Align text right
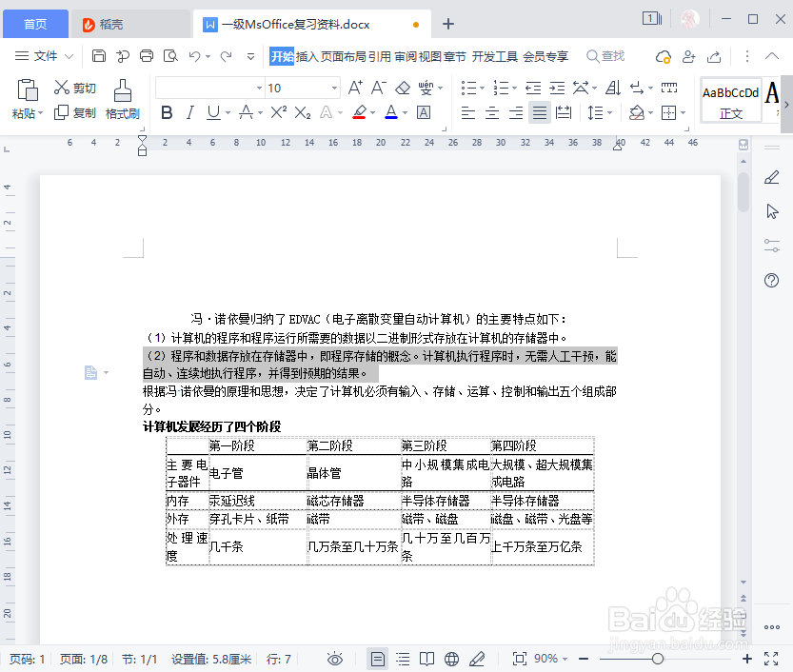The image size is (793, 672). pyautogui.click(x=516, y=112)
